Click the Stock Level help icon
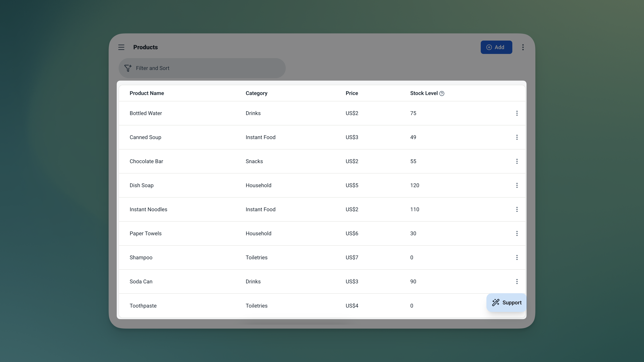The height and width of the screenshot is (362, 644). point(442,94)
